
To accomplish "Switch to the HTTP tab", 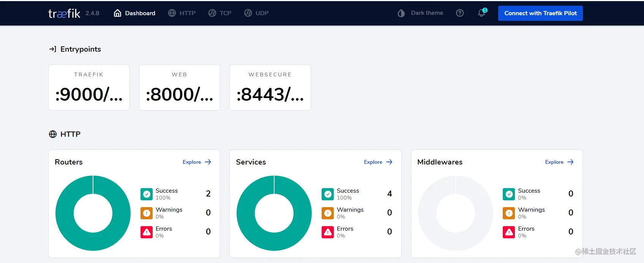I will [x=182, y=13].
